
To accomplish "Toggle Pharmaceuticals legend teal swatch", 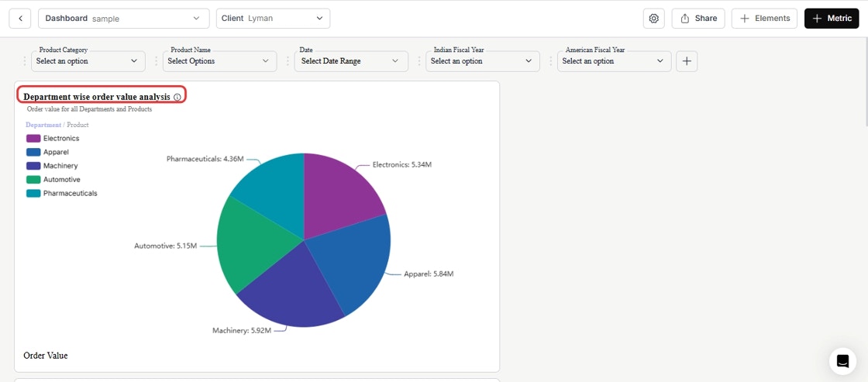I will [33, 193].
